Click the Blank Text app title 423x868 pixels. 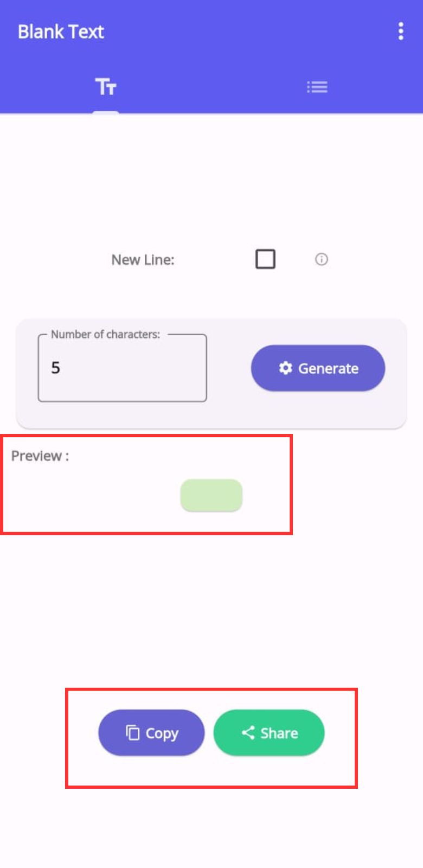[x=61, y=31]
